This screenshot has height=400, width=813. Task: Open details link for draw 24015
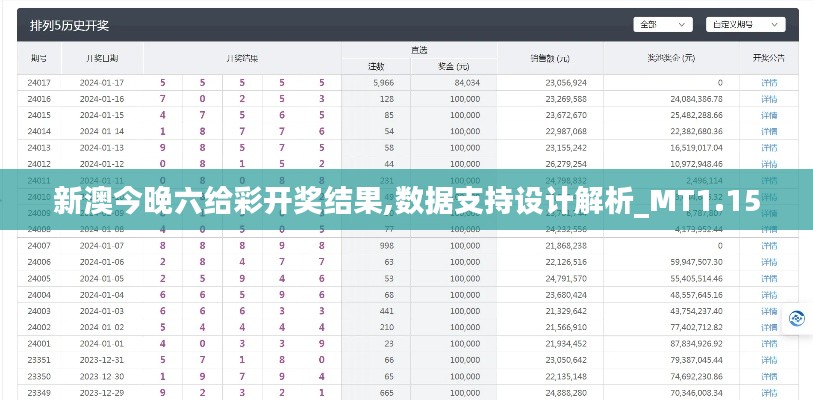pos(768,115)
